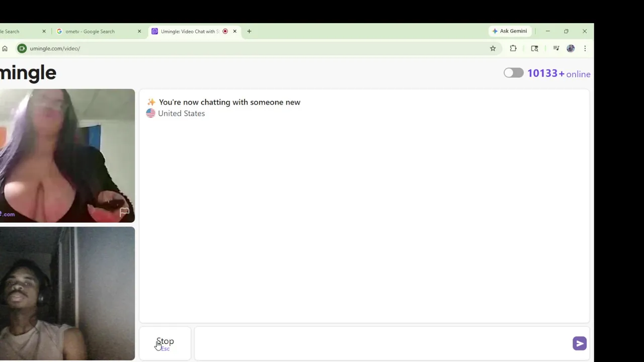Close the leftmost Google Search tab
This screenshot has width=644, height=362.
(44, 31)
